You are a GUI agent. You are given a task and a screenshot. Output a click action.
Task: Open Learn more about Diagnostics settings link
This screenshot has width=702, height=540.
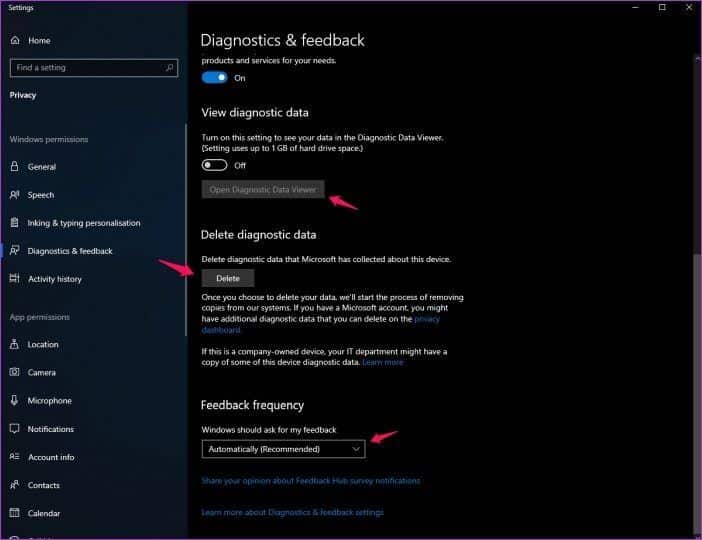[x=292, y=512]
